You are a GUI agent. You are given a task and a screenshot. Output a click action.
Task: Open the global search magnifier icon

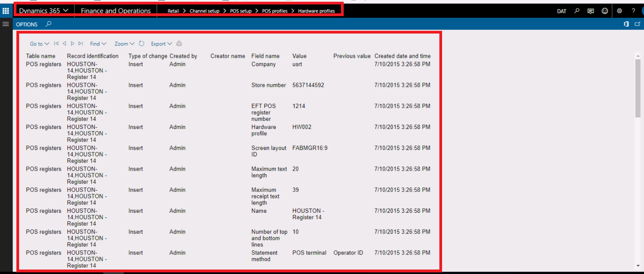pyautogui.click(x=577, y=11)
